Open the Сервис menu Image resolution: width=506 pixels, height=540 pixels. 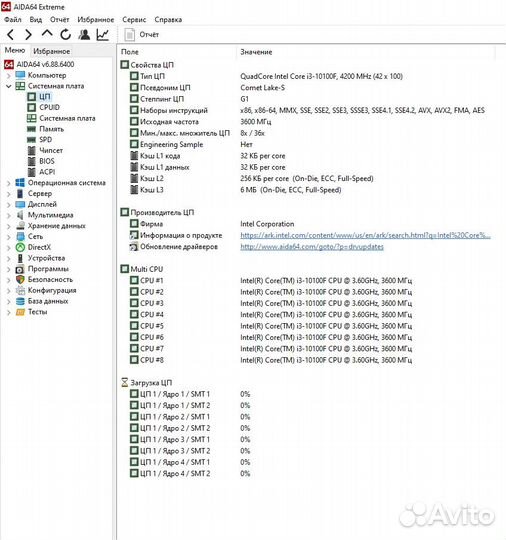[x=134, y=20]
